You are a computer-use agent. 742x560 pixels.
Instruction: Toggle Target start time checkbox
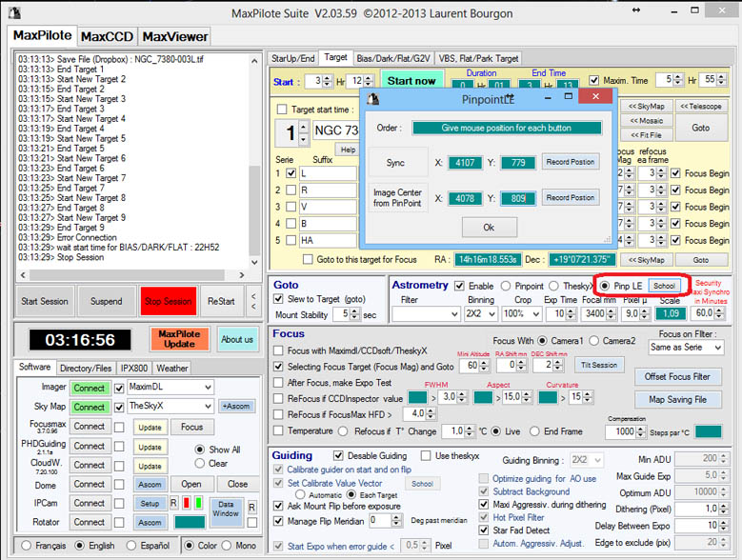point(282,110)
